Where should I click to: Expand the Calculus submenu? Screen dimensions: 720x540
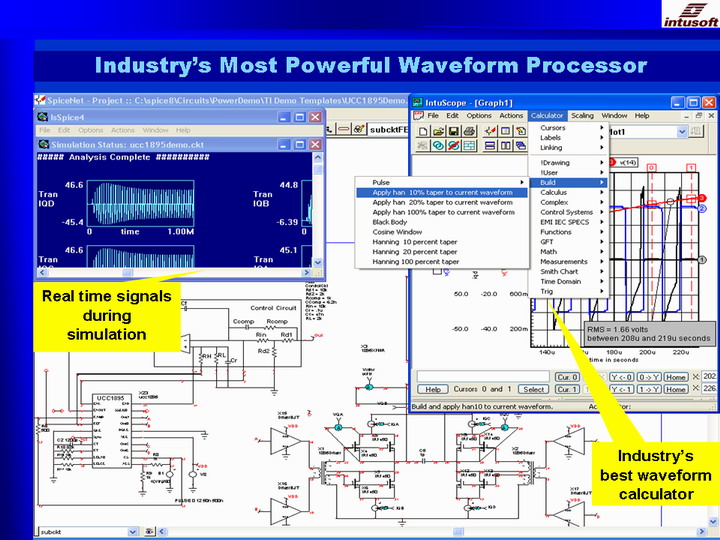click(x=568, y=192)
